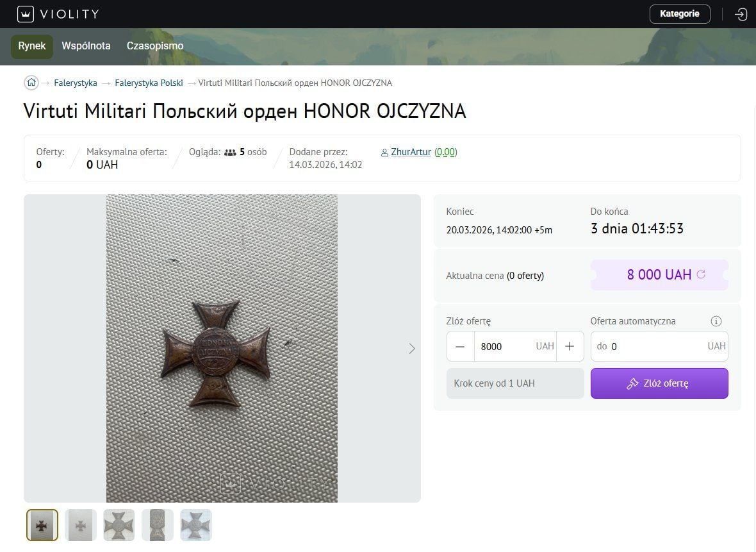Open the Kategorie button
The width and height of the screenshot is (756, 552).
click(x=679, y=14)
